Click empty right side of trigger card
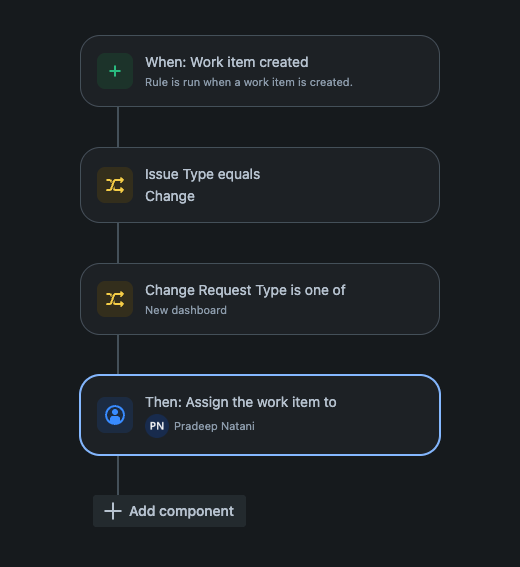This screenshot has width=520, height=567. point(394,71)
